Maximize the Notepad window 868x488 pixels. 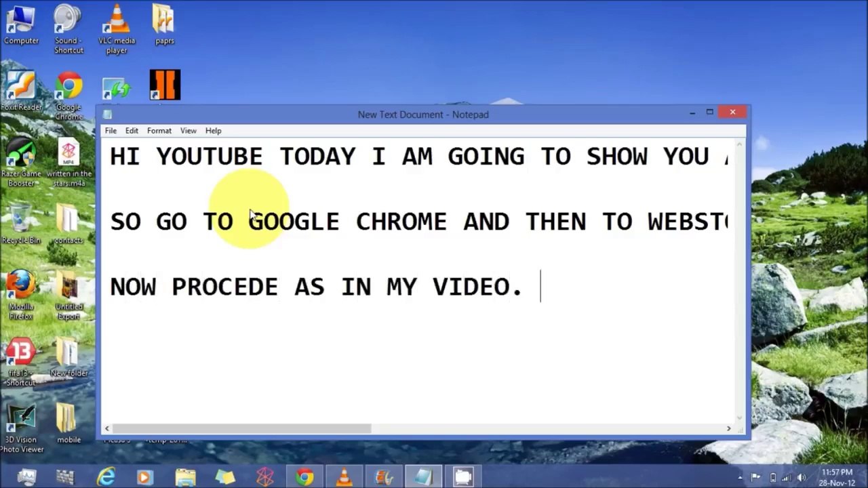(709, 113)
